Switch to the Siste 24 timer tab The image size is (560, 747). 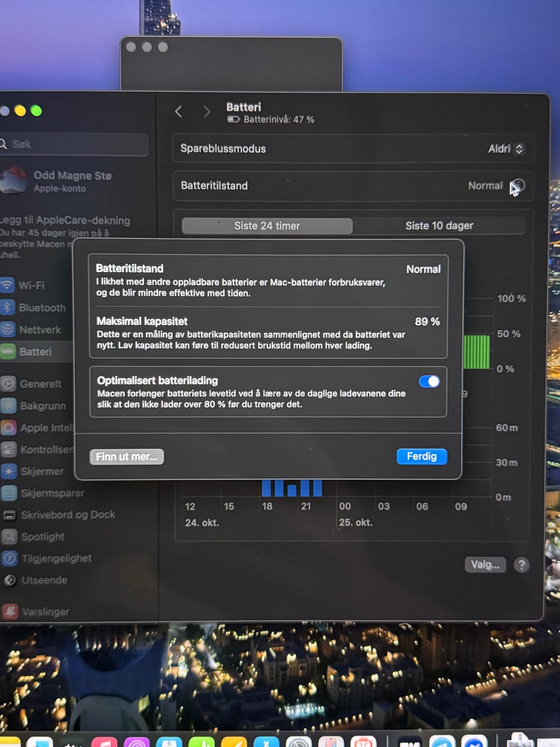pyautogui.click(x=267, y=226)
